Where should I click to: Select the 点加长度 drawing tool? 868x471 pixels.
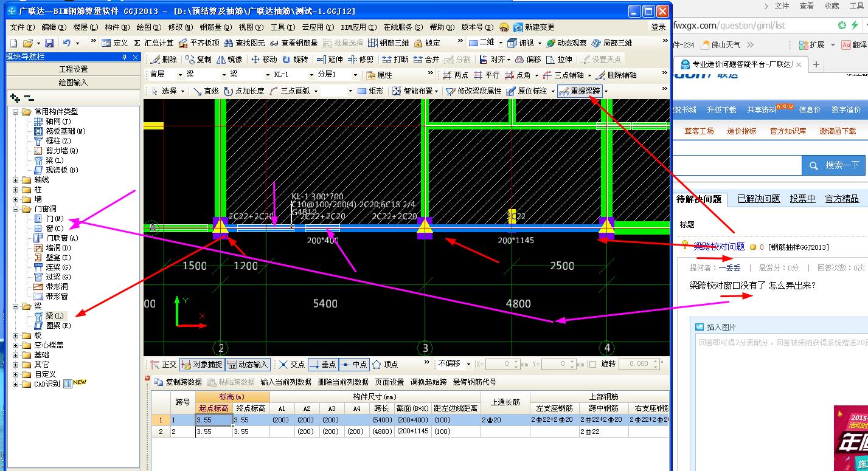244,91
